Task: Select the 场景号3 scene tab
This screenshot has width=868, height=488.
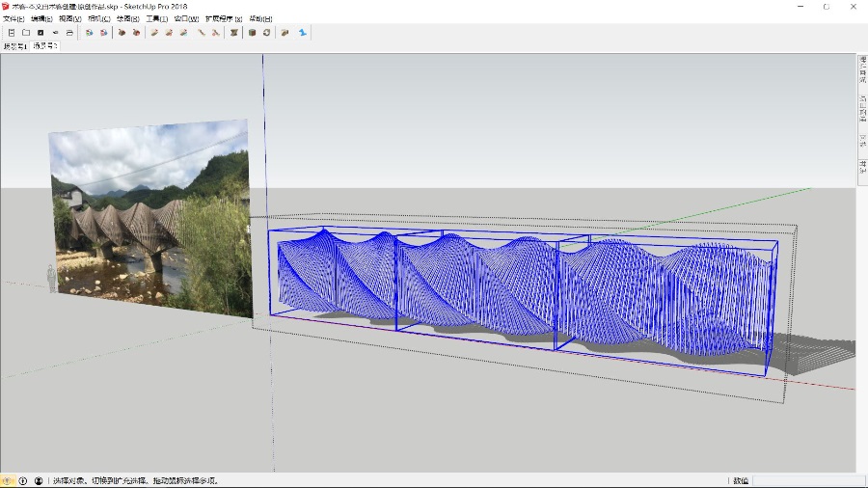Action: [x=45, y=45]
